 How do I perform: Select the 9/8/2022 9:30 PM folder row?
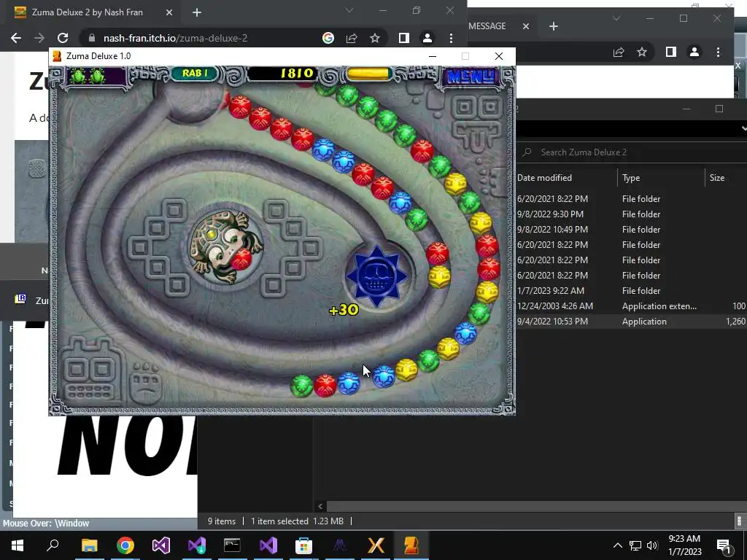[632, 214]
